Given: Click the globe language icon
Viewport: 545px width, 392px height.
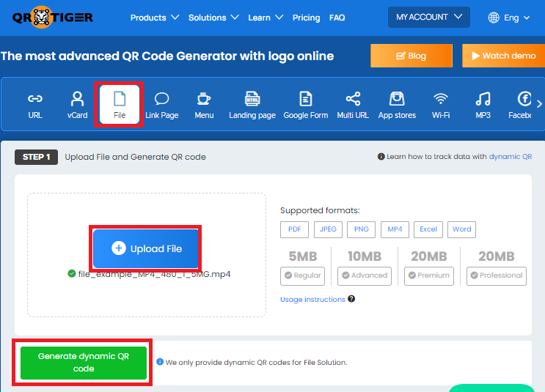Looking at the screenshot, I should (x=494, y=18).
